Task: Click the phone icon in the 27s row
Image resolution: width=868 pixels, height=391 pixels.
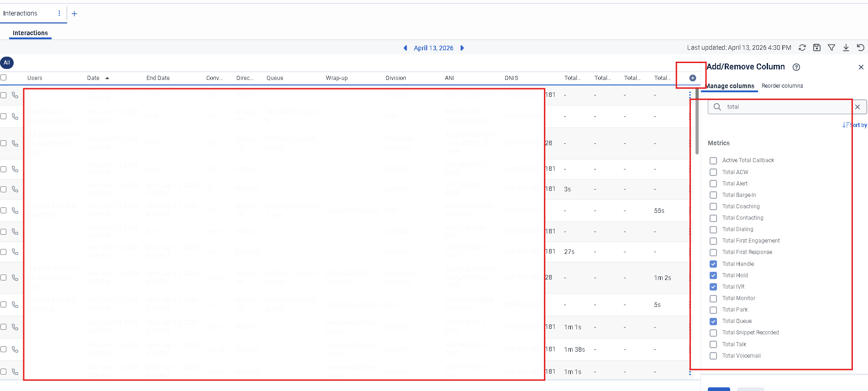Action: click(15, 252)
